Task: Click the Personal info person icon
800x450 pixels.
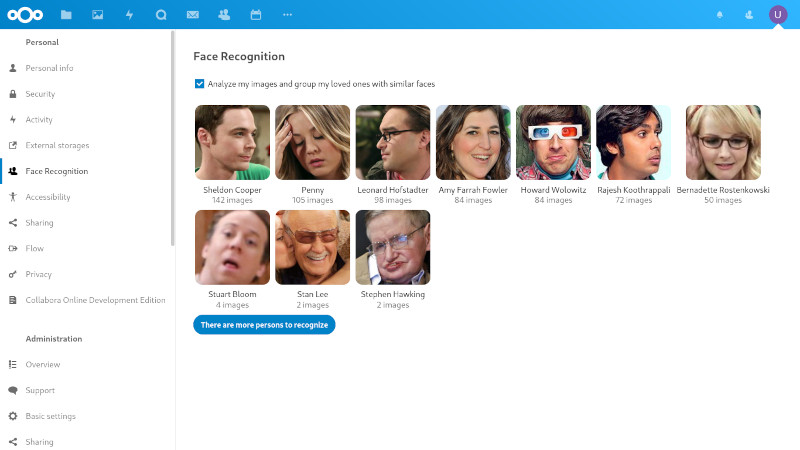Action: [13, 68]
